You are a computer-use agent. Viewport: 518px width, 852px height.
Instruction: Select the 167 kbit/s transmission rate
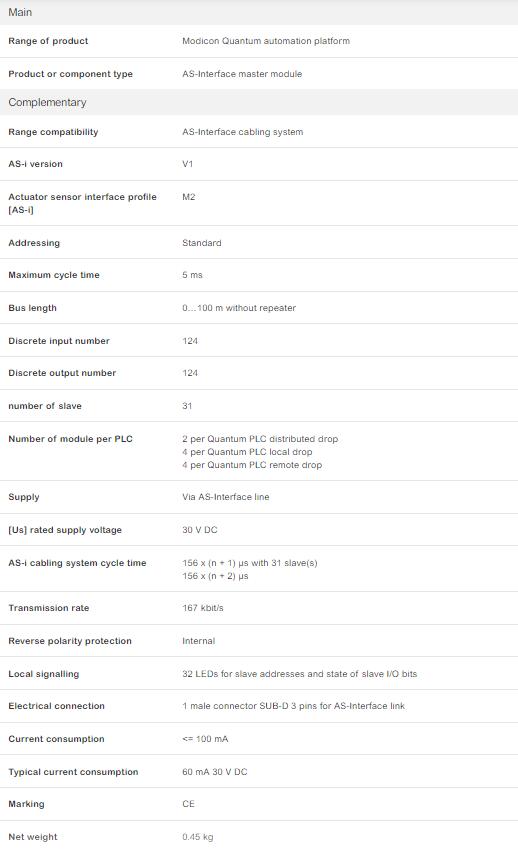203,608
